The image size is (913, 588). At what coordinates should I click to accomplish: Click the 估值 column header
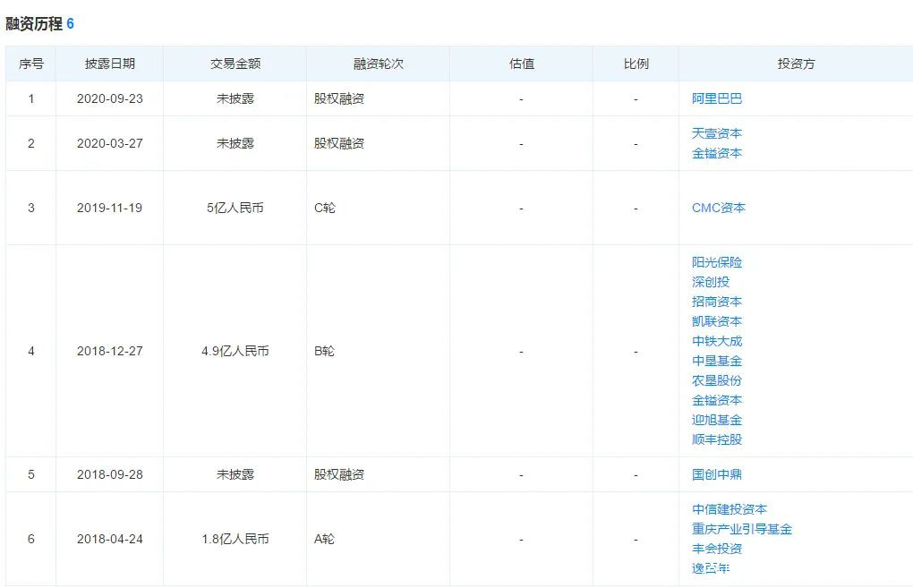(x=522, y=64)
